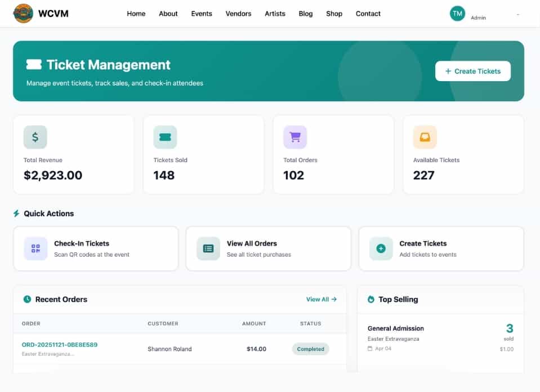This screenshot has width=540, height=392.
Task: Click the TM avatar circle
Action: pyautogui.click(x=457, y=13)
